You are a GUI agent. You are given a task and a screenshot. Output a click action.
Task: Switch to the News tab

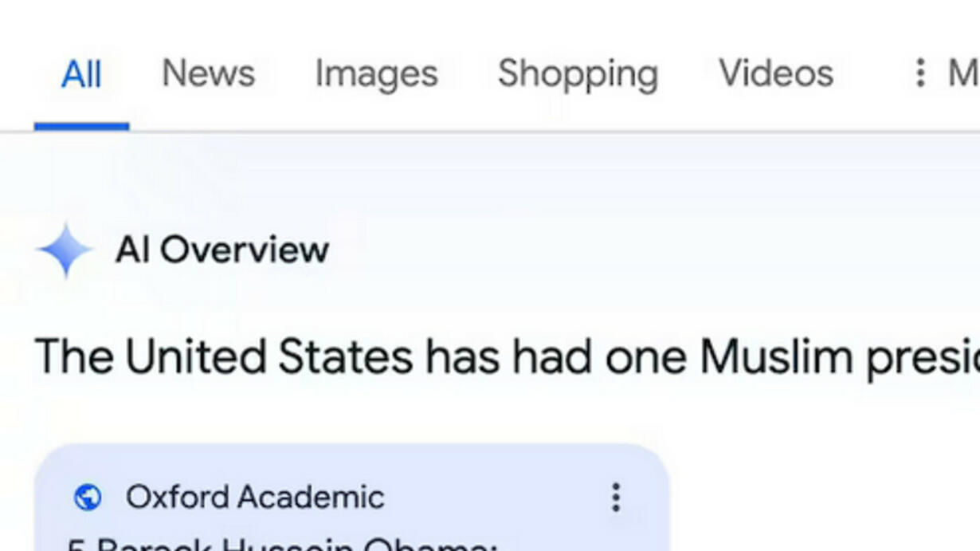pyautogui.click(x=208, y=73)
